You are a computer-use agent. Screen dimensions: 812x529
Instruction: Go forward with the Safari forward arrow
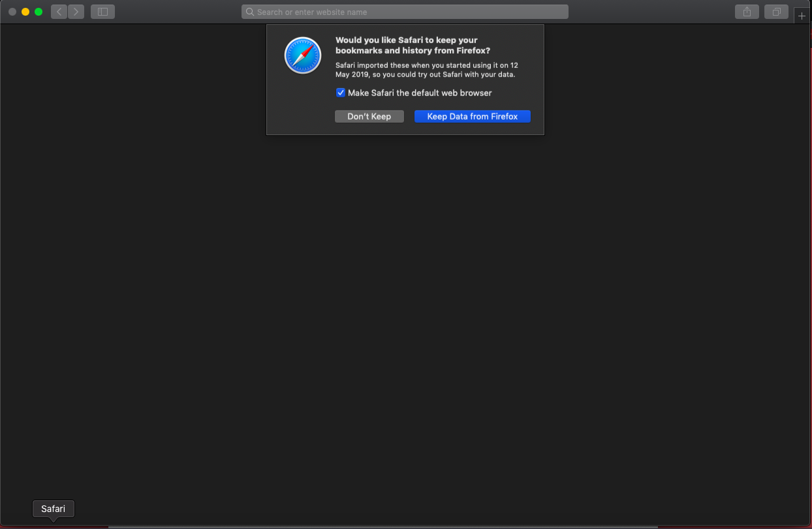click(76, 12)
